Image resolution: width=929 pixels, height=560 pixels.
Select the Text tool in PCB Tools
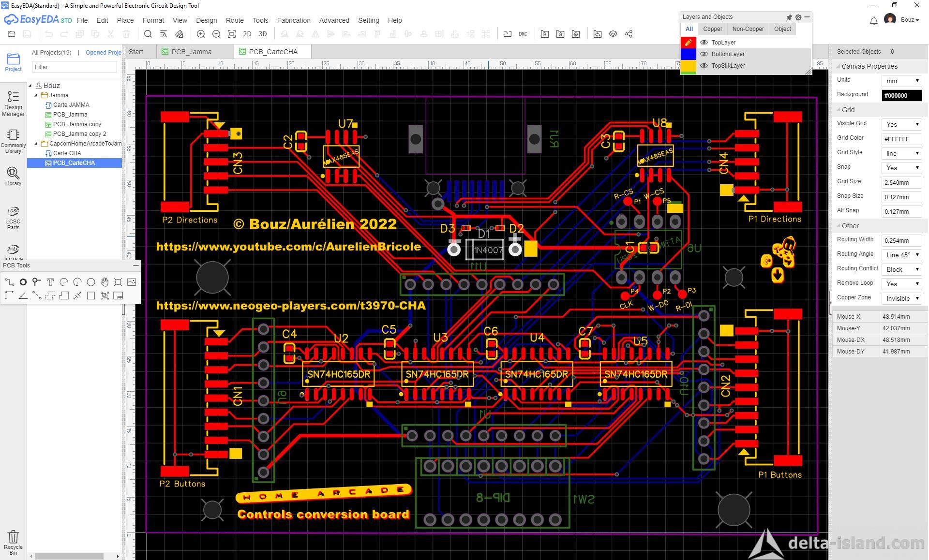coord(50,282)
